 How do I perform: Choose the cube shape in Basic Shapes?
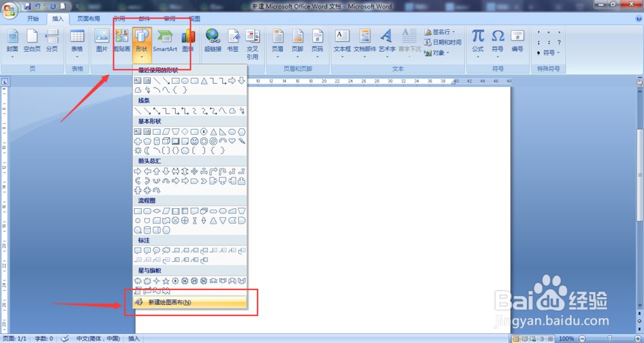tap(166, 141)
